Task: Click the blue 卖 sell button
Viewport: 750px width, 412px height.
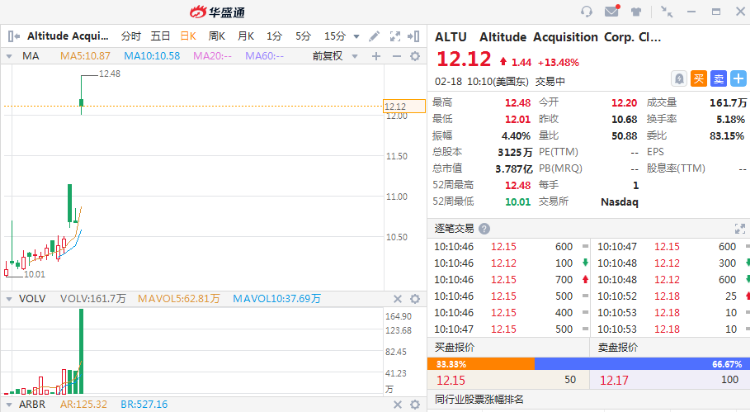Action: coord(717,78)
